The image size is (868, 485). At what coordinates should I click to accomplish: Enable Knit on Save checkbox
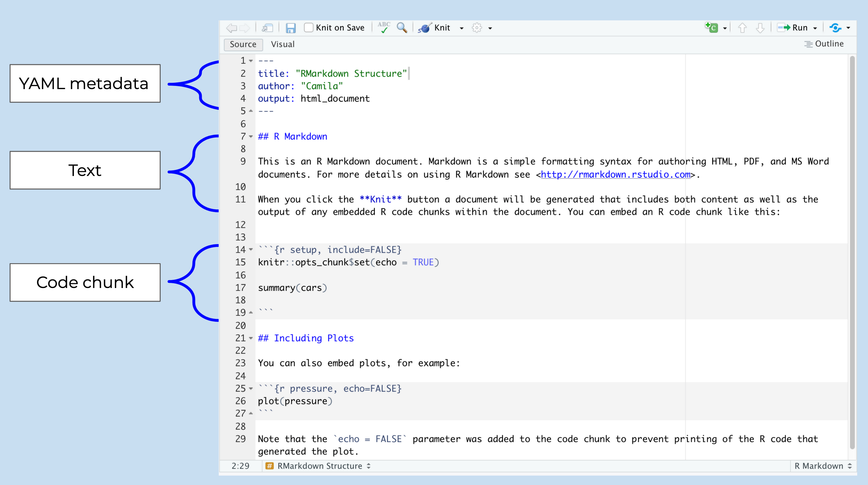[x=308, y=27]
